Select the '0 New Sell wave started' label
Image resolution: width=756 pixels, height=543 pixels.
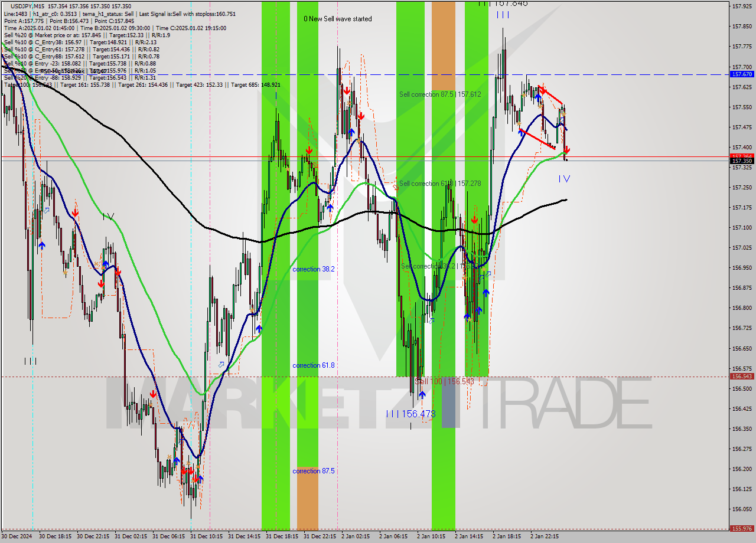point(338,19)
